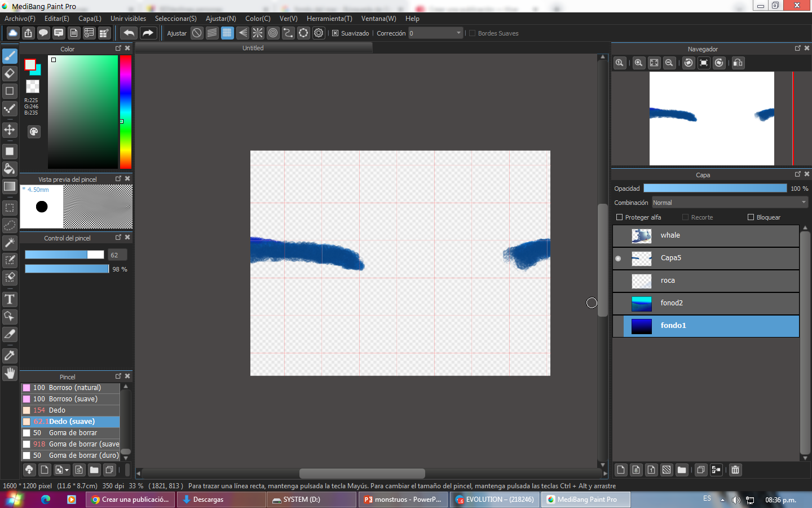Select the Select Pen tool
Viewport: 812px width, 508px height.
click(x=10, y=260)
